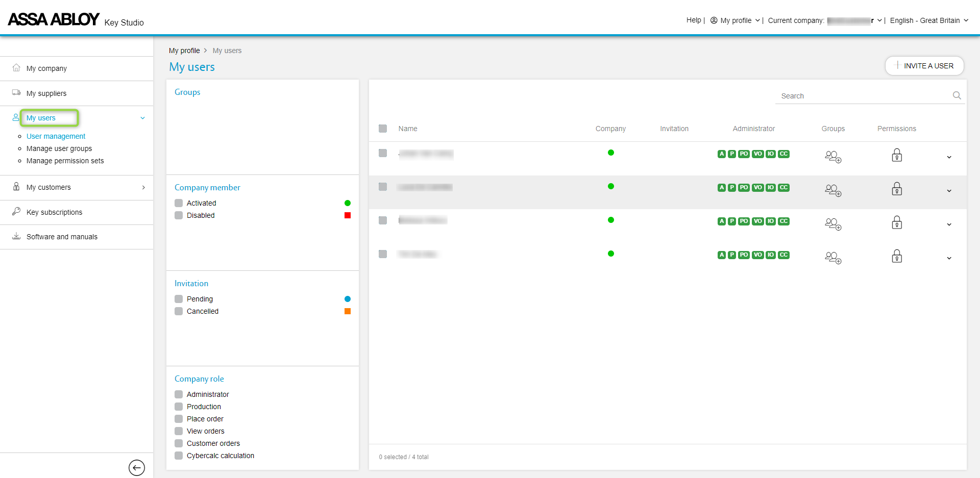This screenshot has height=478, width=980.
Task: Click the orange Cancelled status swatch
Action: coord(348,311)
